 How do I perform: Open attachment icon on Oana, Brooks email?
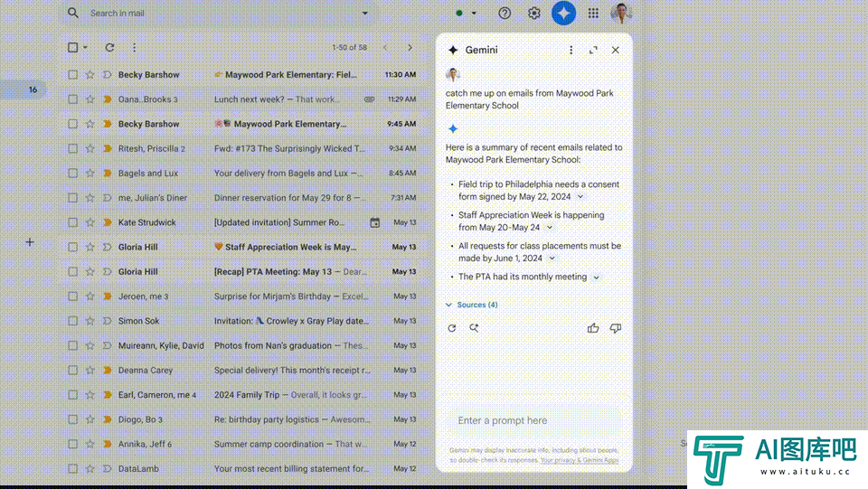[369, 99]
